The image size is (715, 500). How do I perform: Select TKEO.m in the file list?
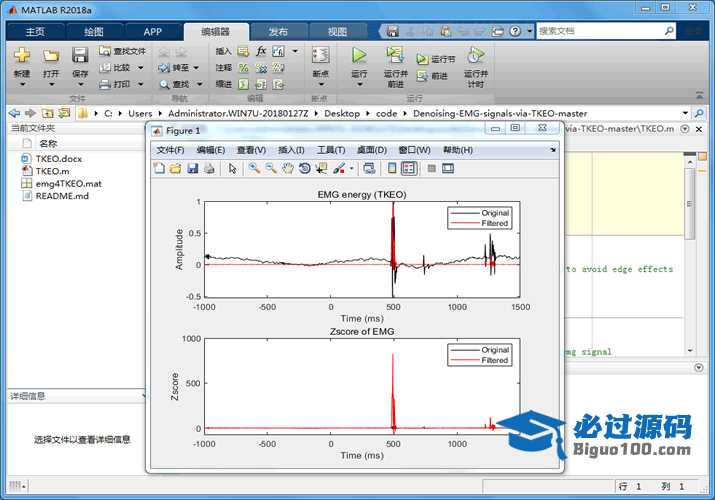click(x=52, y=171)
